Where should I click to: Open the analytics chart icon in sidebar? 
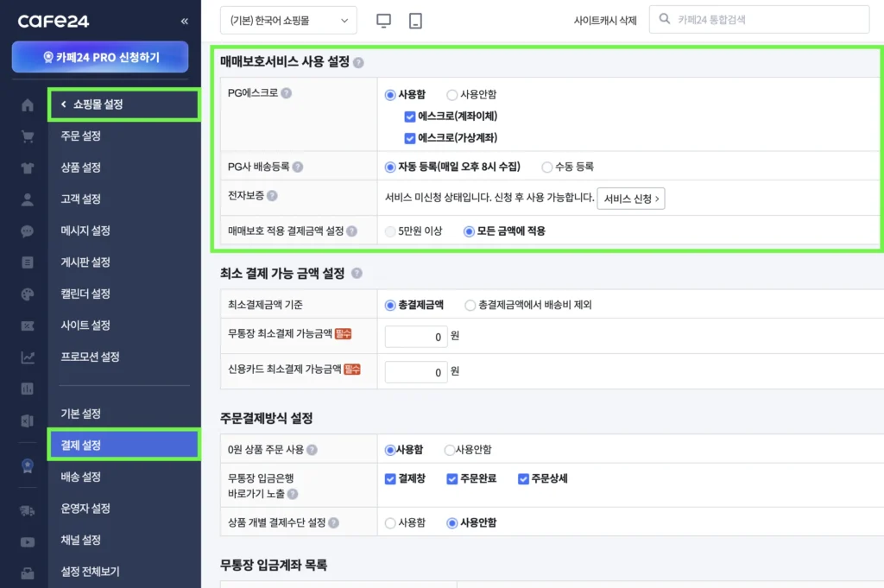point(26,357)
